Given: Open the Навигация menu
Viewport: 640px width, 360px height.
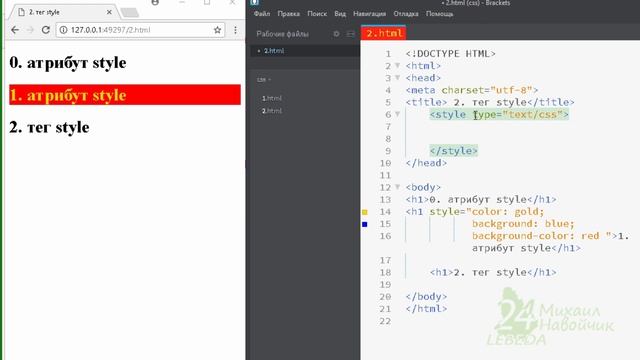Looking at the screenshot, I should (x=369, y=14).
